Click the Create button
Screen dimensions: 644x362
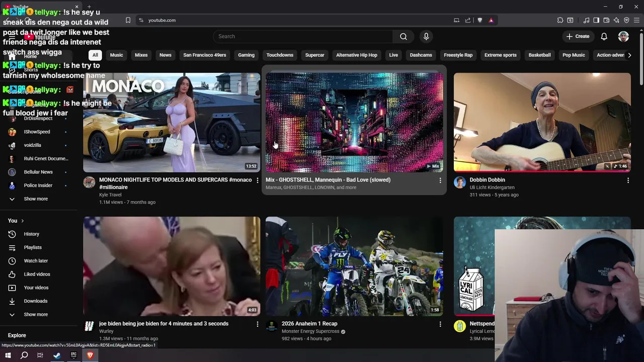pos(578,36)
